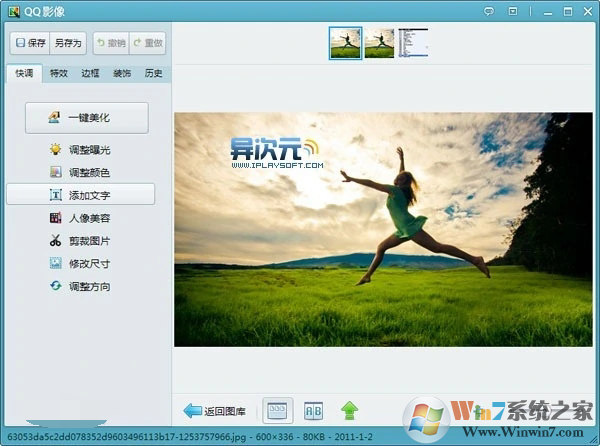Click the green upward arrow share icon
600x446 pixels.
349,410
